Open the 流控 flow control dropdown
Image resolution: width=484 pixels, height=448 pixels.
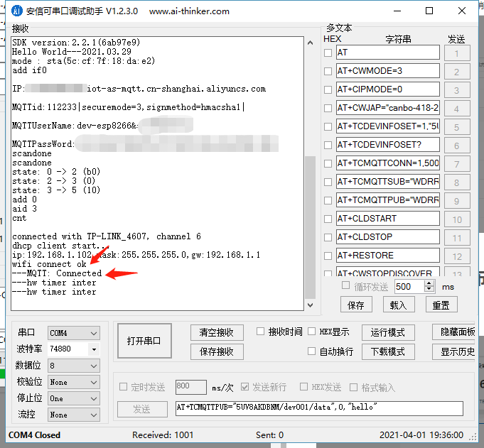(x=74, y=415)
